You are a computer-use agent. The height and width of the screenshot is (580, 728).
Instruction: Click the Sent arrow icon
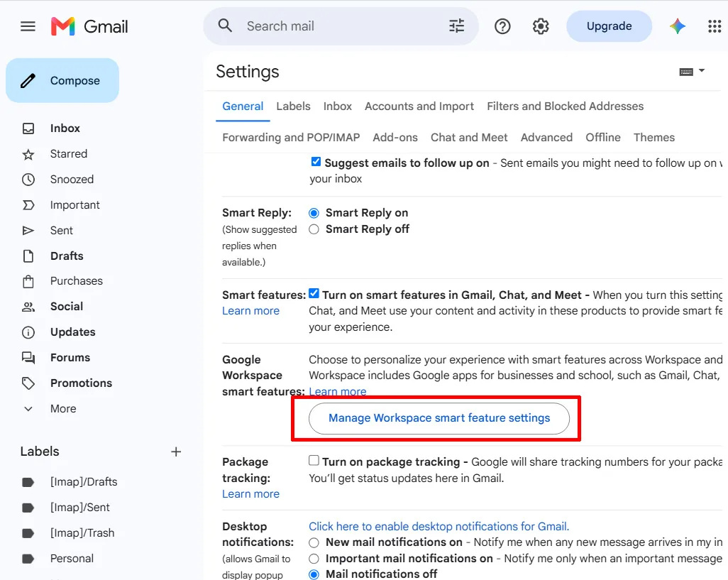[28, 231]
